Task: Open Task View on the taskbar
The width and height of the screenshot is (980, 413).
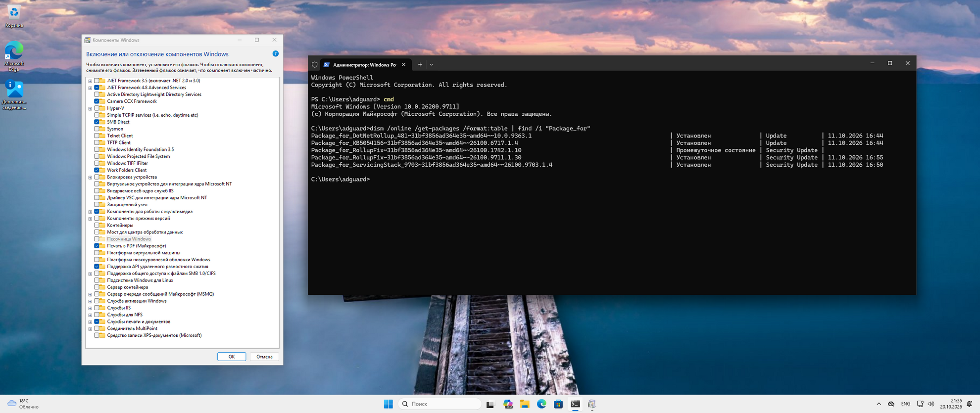Action: pos(490,404)
